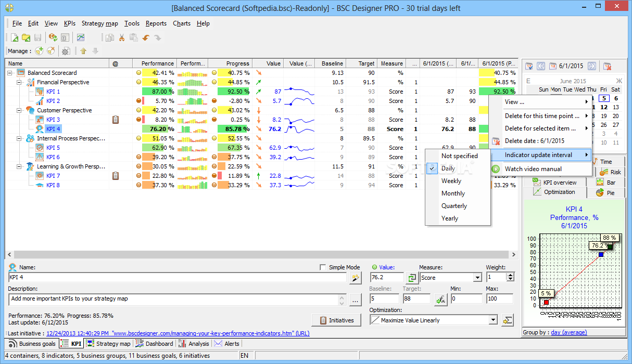Click Delete date : 6/1/2015 menu entry
Screen dimensions: 632x364
coord(540,141)
